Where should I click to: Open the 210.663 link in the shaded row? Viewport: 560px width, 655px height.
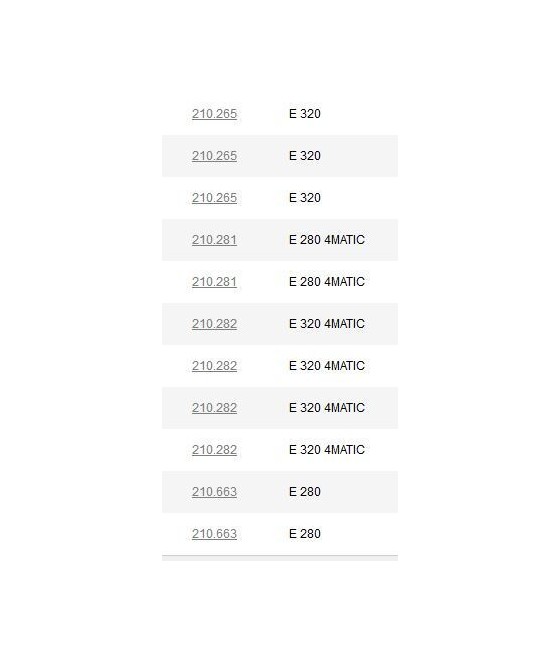click(x=214, y=492)
